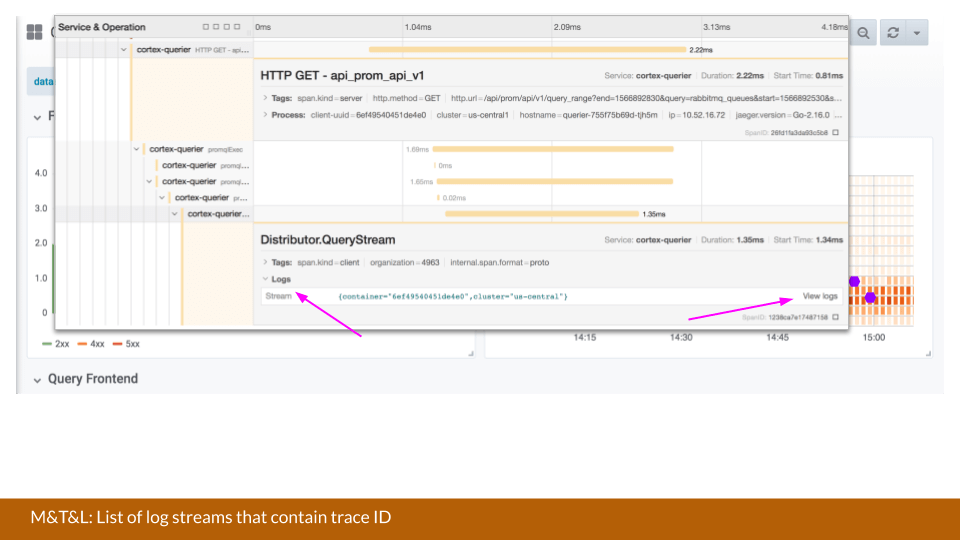Click the tiny 0.02ms span bar
Screen dimensions: 960x540
438,198
